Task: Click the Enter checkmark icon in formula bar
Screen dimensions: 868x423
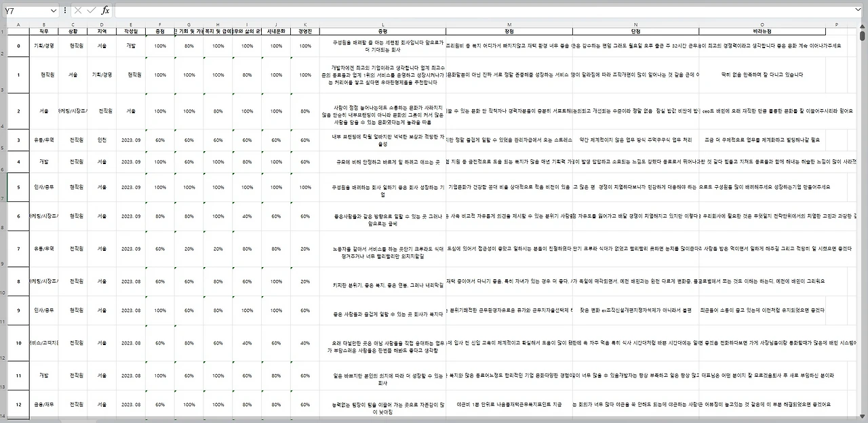Action: point(91,11)
